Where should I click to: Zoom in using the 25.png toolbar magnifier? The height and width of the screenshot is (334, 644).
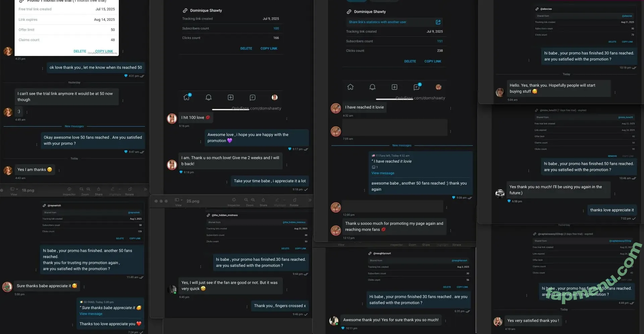253,200
